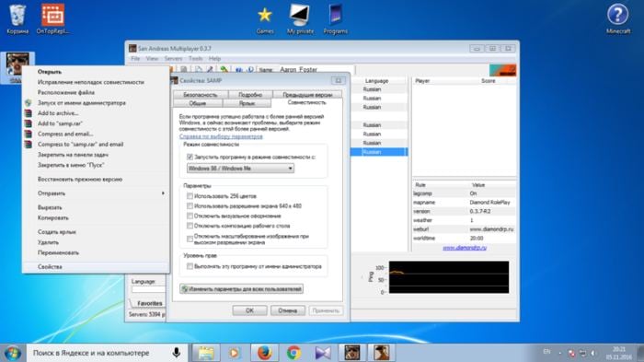Screen dimensions: 644x362
Task: Click OK in the properties dialog
Action: [249, 310]
